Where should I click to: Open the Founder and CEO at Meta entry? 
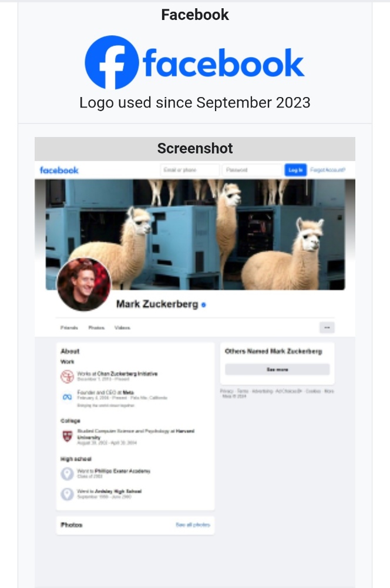[105, 392]
